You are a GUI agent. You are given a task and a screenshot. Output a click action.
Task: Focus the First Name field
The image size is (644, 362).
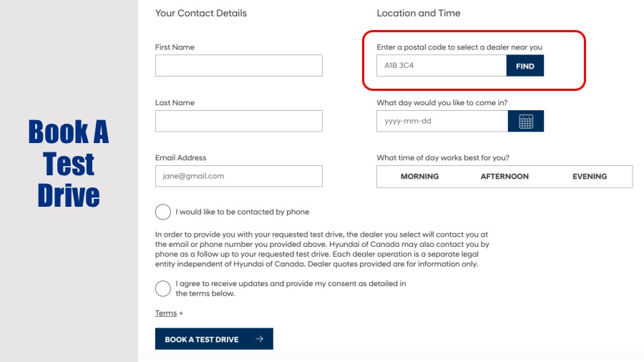tap(238, 66)
